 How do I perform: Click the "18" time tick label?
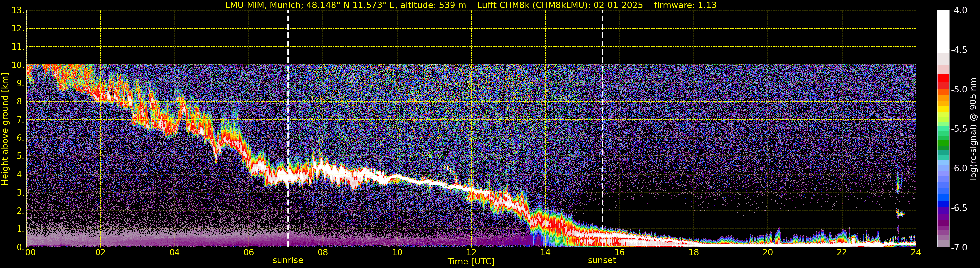tap(694, 252)
